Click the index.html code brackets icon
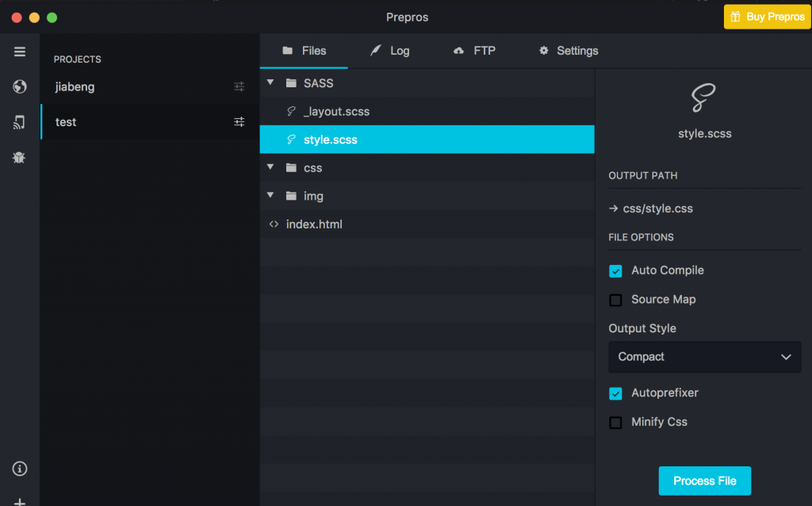Screen dimensions: 812x506 tap(274, 224)
